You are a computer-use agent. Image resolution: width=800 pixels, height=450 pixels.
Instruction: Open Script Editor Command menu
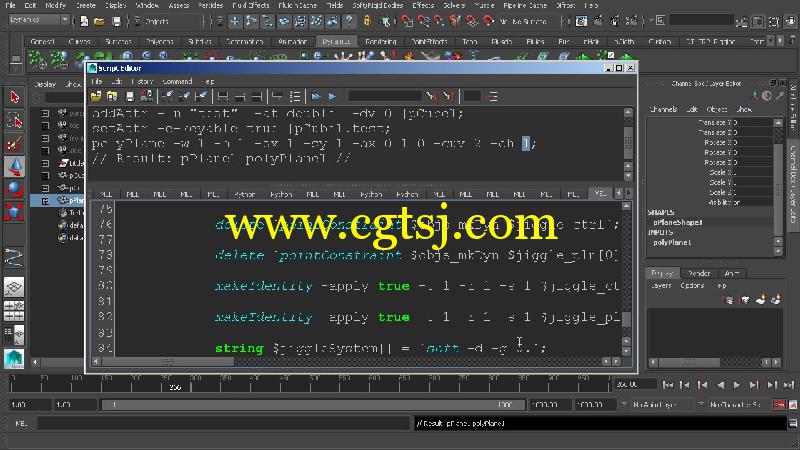(x=177, y=82)
